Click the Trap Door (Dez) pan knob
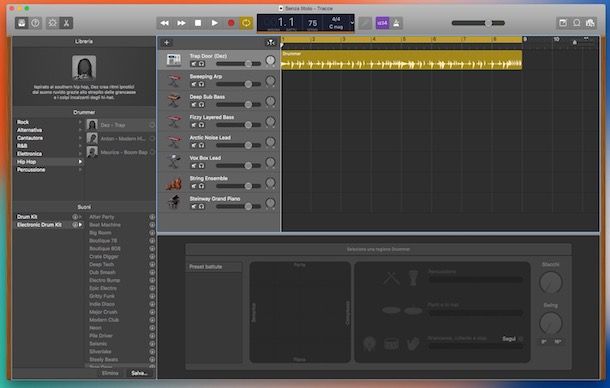The image size is (610, 388). (x=270, y=60)
